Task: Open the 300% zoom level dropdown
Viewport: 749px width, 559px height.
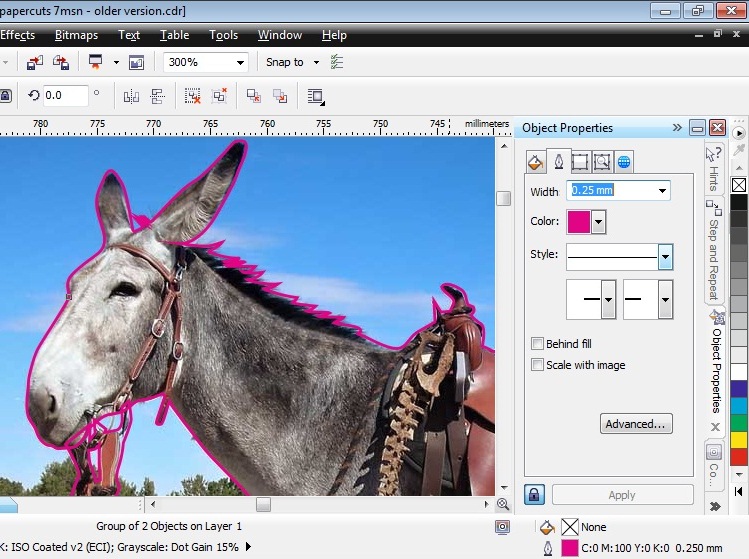Action: 240,62
